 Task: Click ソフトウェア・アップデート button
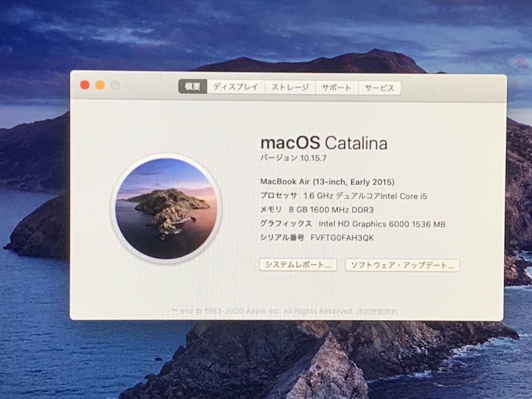pyautogui.click(x=403, y=266)
